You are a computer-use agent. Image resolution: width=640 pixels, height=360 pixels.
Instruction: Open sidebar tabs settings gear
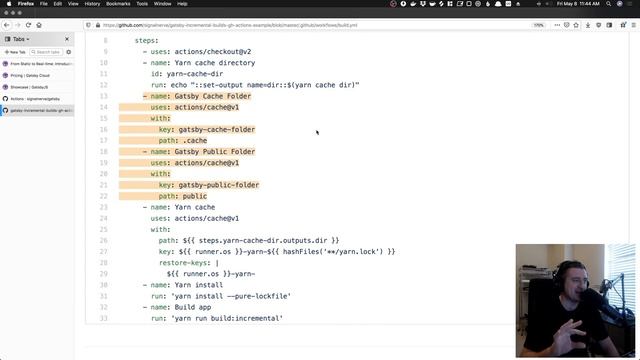[69, 52]
